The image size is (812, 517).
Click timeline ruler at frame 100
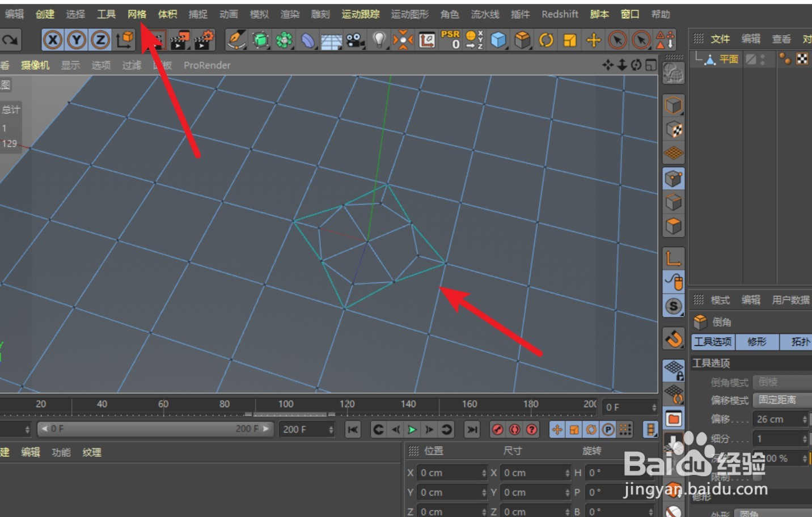click(286, 404)
